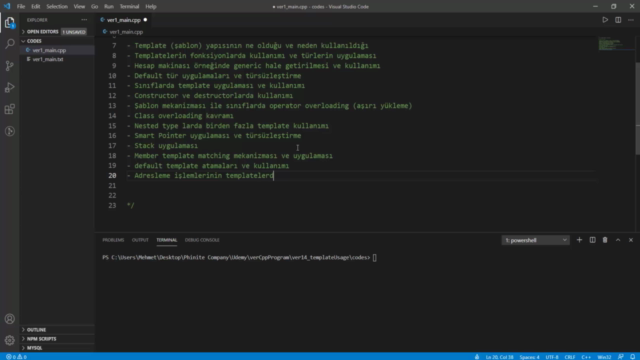Switch to the Problems panel tab
The width and height of the screenshot is (640, 360).
pos(113,240)
